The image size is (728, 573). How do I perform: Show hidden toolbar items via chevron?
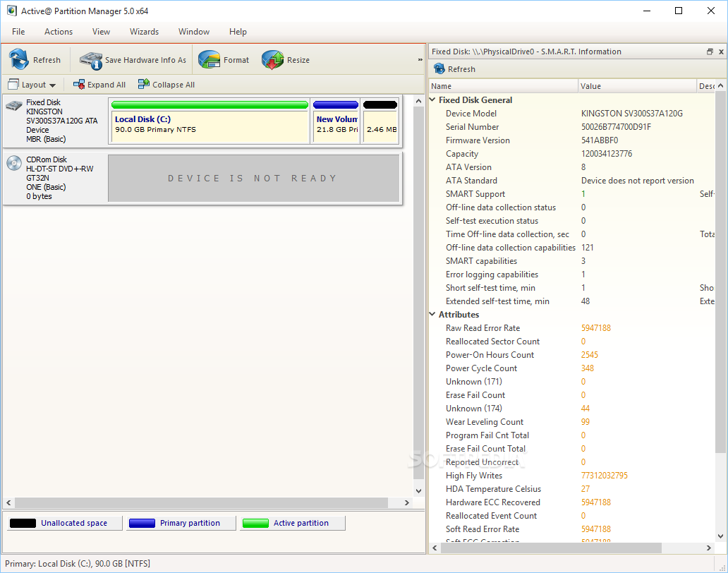click(420, 60)
